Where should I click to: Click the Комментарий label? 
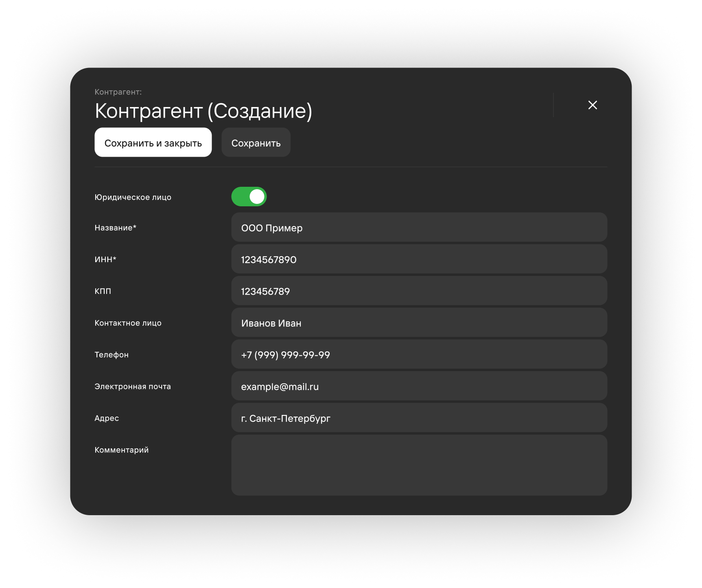tap(122, 450)
